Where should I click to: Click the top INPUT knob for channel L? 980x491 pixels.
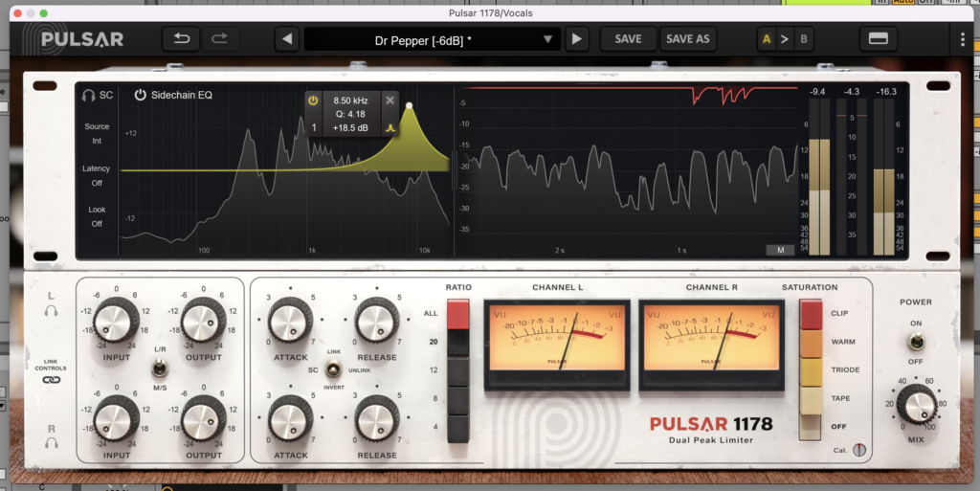116,321
